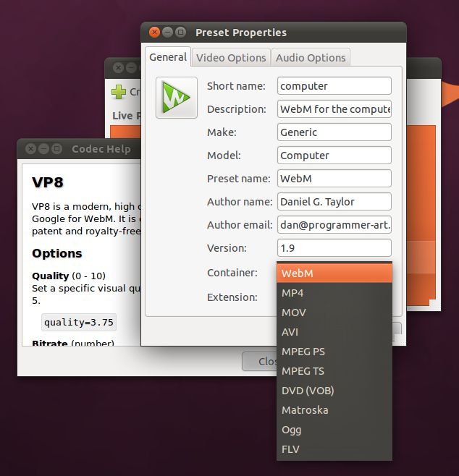The height and width of the screenshot is (476, 459).
Task: Click the WebM preset icon image
Action: pos(177,98)
